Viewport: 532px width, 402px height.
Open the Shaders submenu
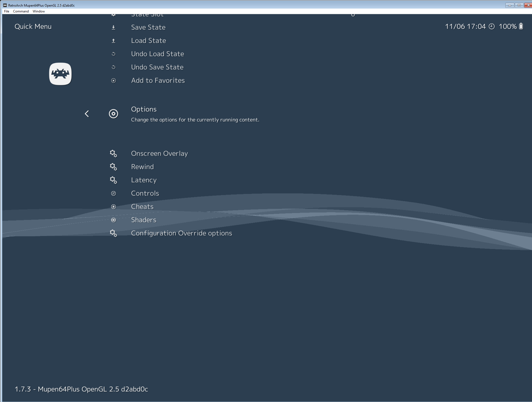(144, 220)
